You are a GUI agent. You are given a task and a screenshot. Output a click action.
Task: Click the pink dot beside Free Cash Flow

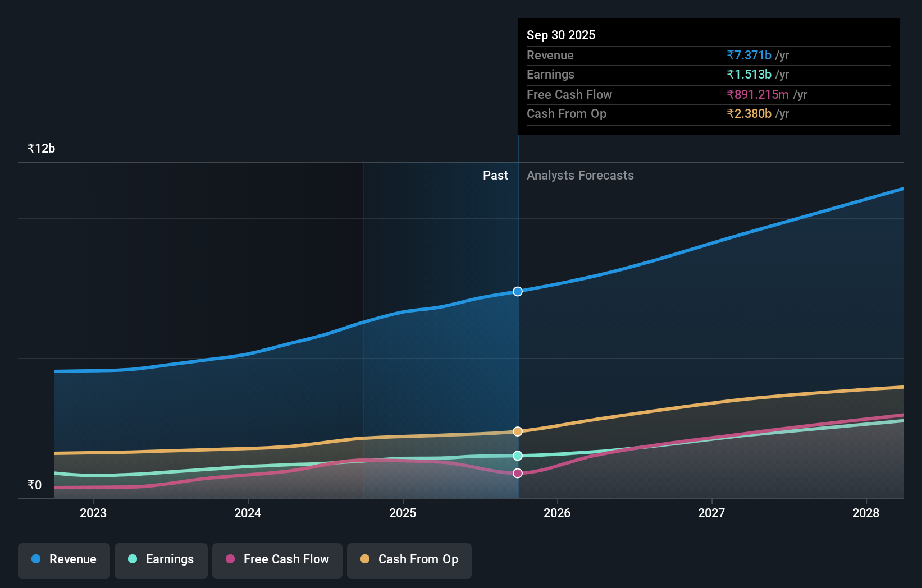click(230, 559)
